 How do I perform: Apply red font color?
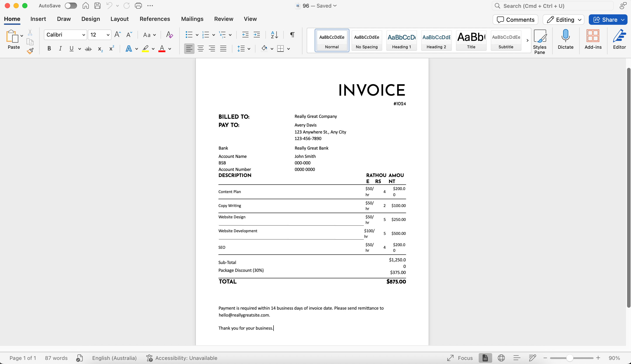coord(162,48)
